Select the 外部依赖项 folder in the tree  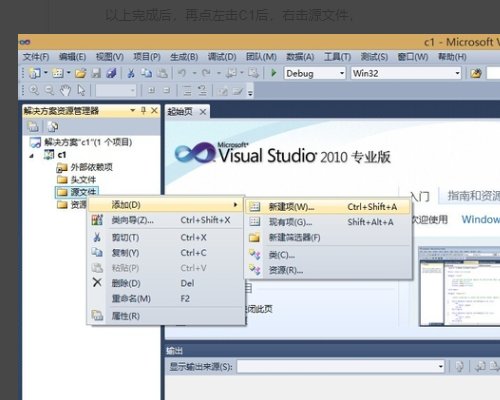point(85,167)
